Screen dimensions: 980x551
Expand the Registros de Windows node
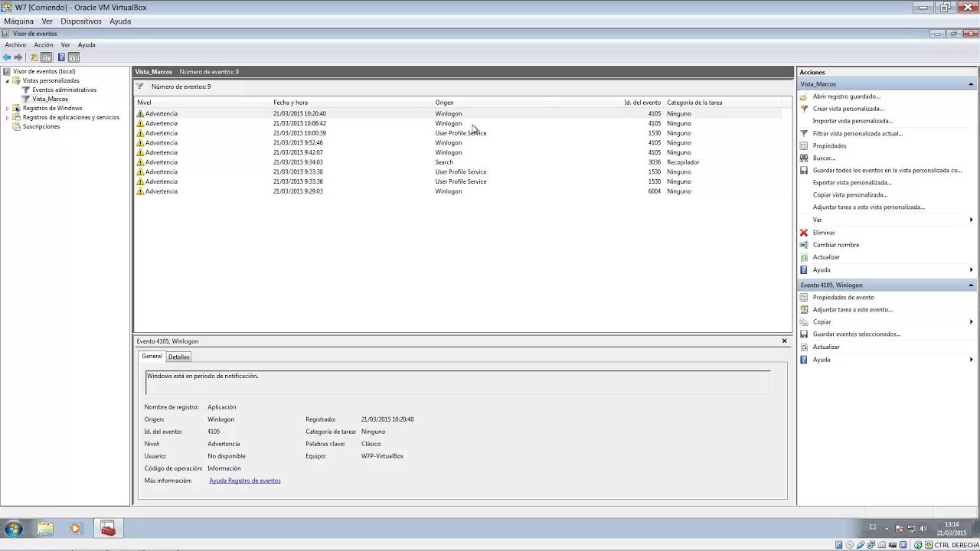(8, 108)
